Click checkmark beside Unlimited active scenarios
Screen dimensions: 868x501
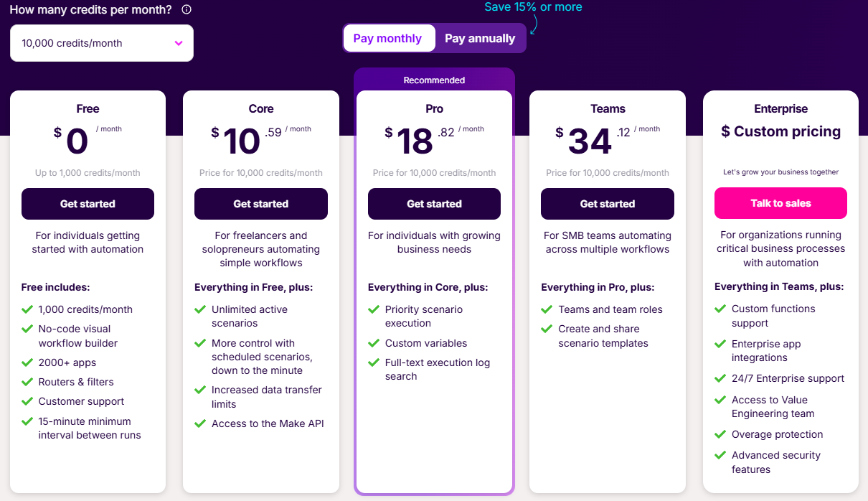[x=200, y=309]
